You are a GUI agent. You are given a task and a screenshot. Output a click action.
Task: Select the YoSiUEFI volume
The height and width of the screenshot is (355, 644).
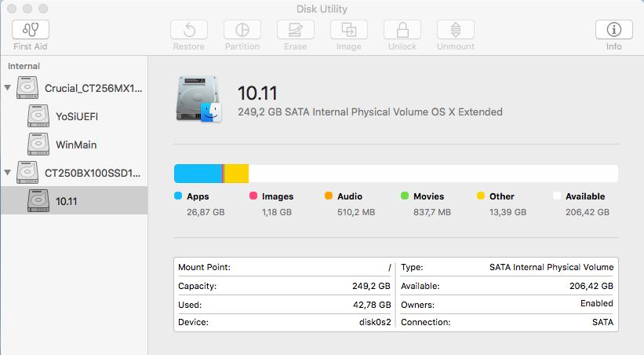(76, 116)
